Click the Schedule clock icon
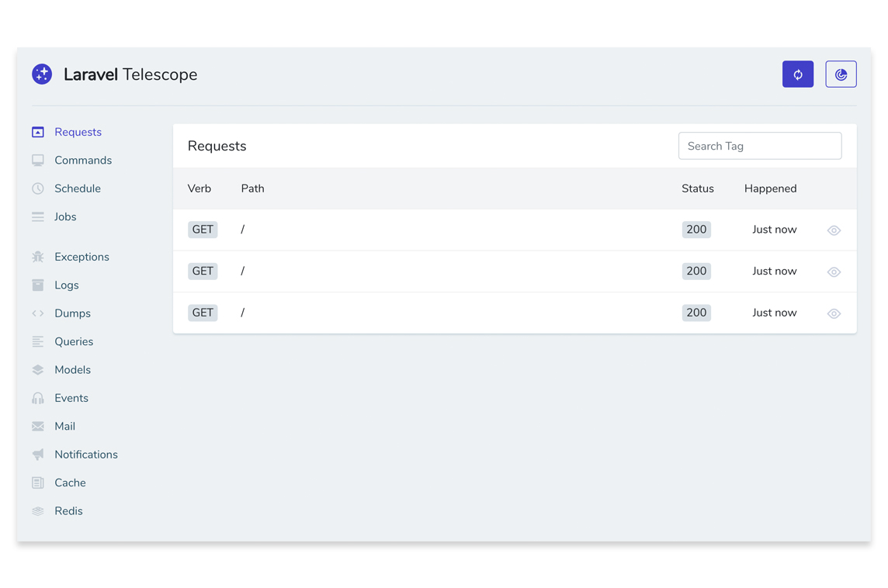 (38, 189)
